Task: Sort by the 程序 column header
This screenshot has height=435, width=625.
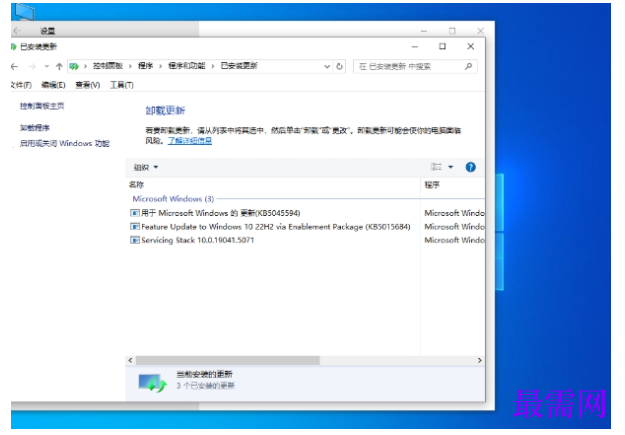Action: (432, 185)
